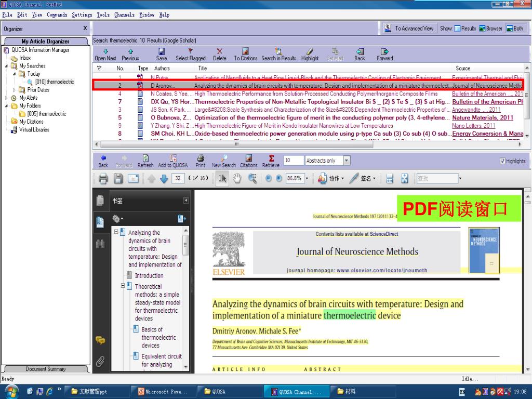The width and height of the screenshot is (532, 399).
Task: Click browser Back arrow in lower toolbar
Action: point(103,158)
